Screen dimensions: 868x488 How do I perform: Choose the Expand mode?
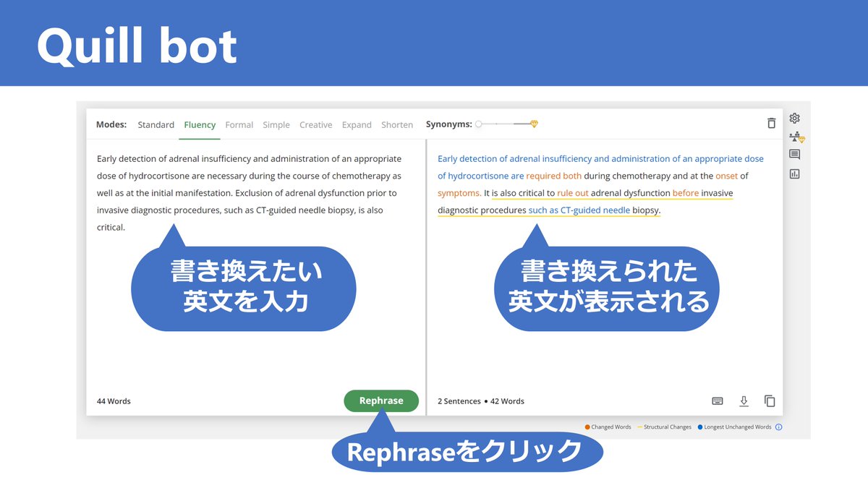[357, 124]
